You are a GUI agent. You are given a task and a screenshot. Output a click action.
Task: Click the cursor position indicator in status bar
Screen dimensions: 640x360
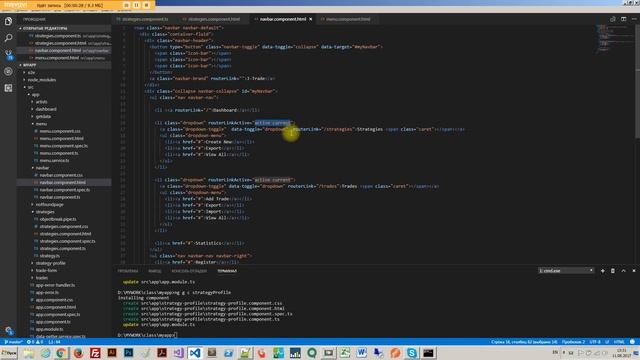pos(524,342)
